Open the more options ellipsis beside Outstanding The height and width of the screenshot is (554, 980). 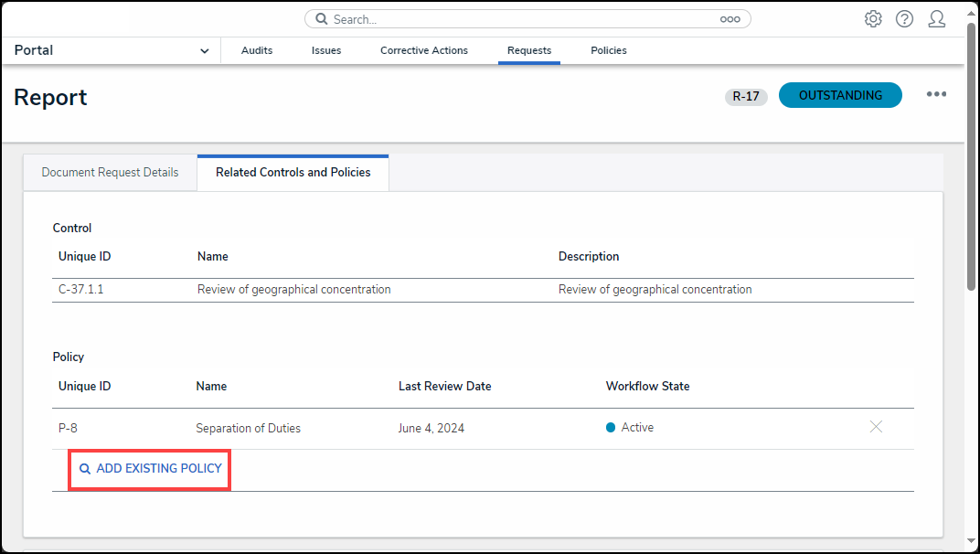pos(936,95)
